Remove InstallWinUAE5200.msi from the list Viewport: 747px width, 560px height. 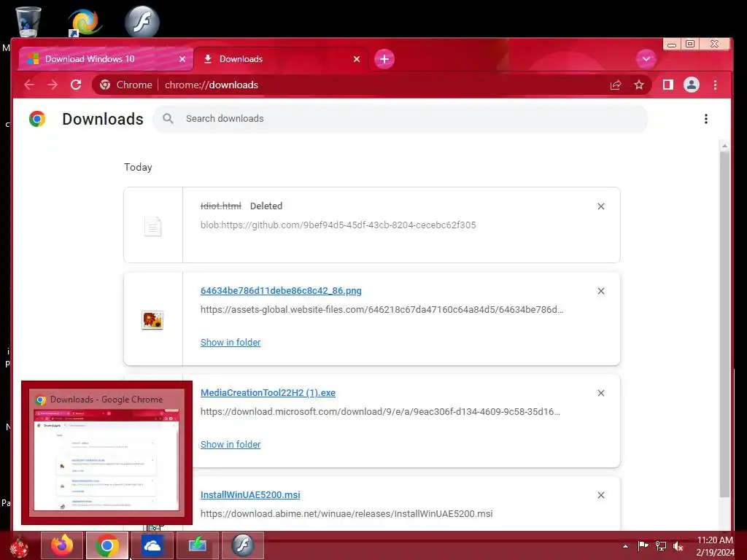(601, 495)
